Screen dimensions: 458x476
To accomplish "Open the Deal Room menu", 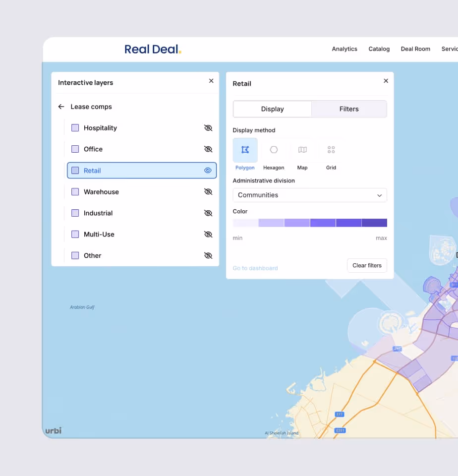I will click(x=415, y=49).
